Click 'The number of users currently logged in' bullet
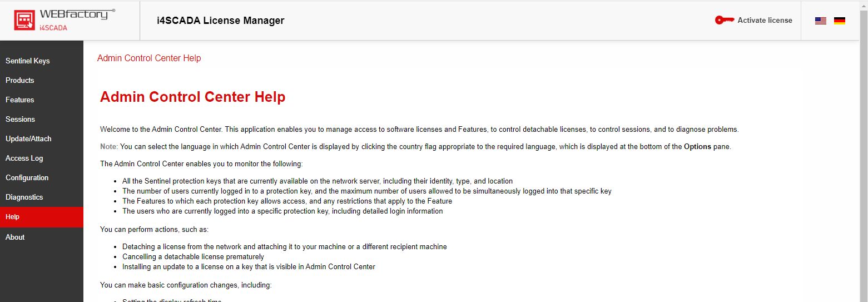The width and height of the screenshot is (868, 302). click(367, 191)
